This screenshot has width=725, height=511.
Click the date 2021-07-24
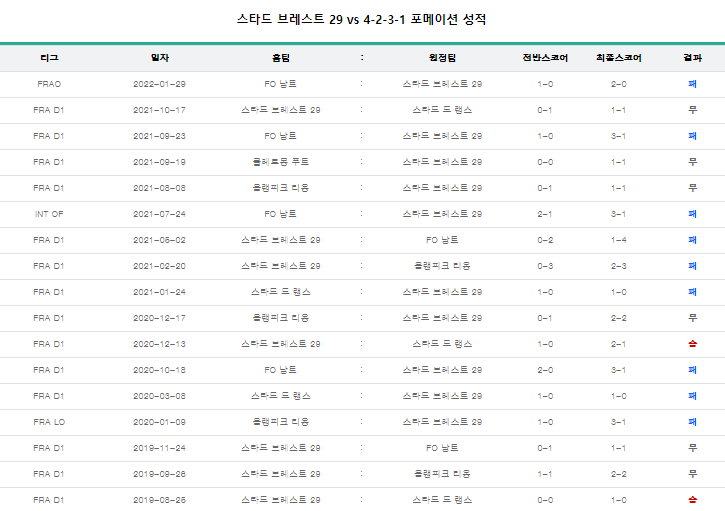click(x=160, y=214)
